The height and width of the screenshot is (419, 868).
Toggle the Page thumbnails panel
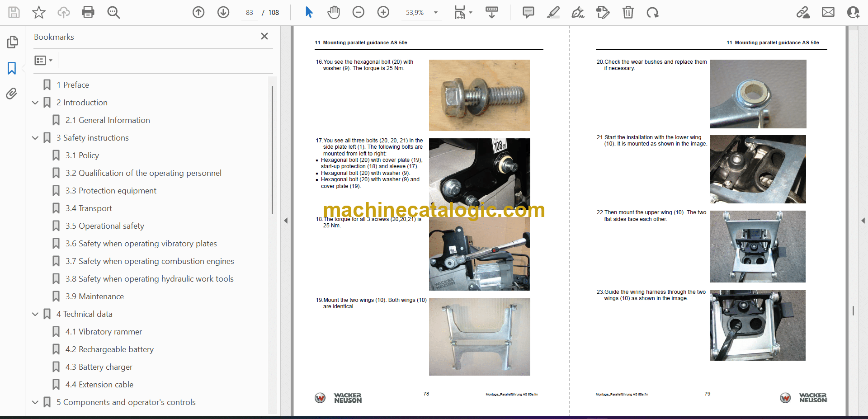12,42
